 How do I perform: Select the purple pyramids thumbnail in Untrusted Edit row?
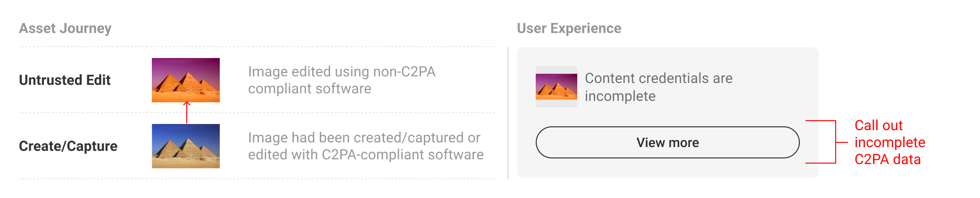186,80
